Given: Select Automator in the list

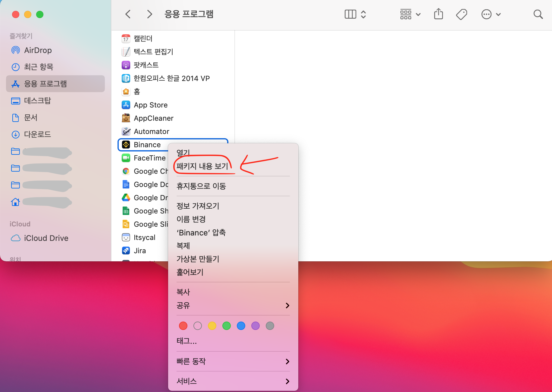Looking at the screenshot, I should (x=173, y=132).
